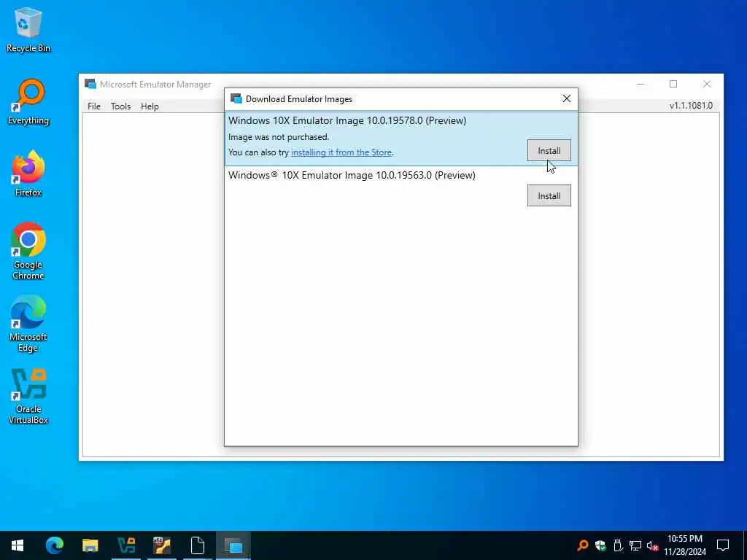
Task: Install the 10.0.19578.0 emulator image
Action: pos(549,150)
